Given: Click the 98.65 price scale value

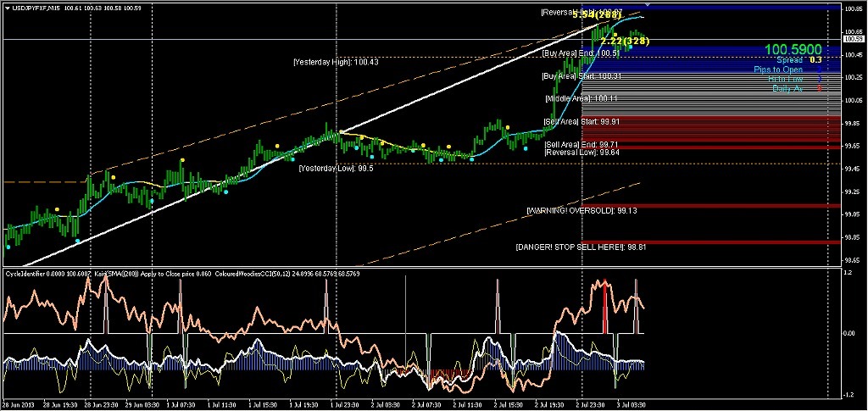Looking at the screenshot, I should [x=852, y=259].
